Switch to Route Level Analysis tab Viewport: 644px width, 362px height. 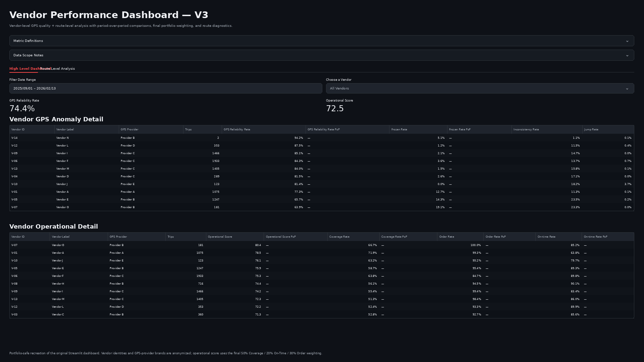point(58,69)
